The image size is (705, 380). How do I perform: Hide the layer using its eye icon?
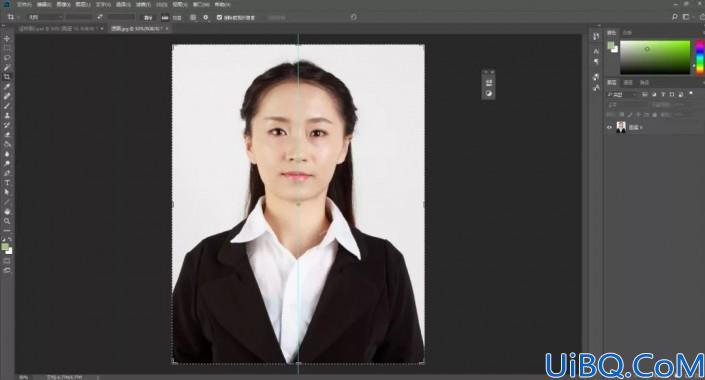point(610,128)
